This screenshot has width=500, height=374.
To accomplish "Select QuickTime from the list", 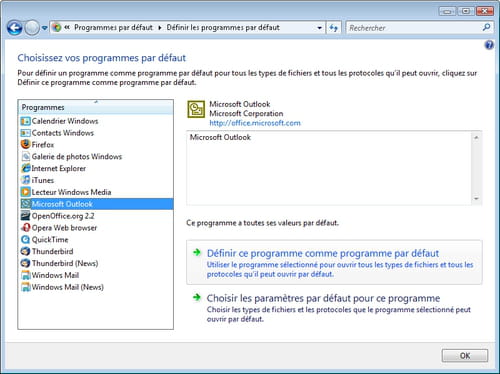I will [x=96, y=240].
